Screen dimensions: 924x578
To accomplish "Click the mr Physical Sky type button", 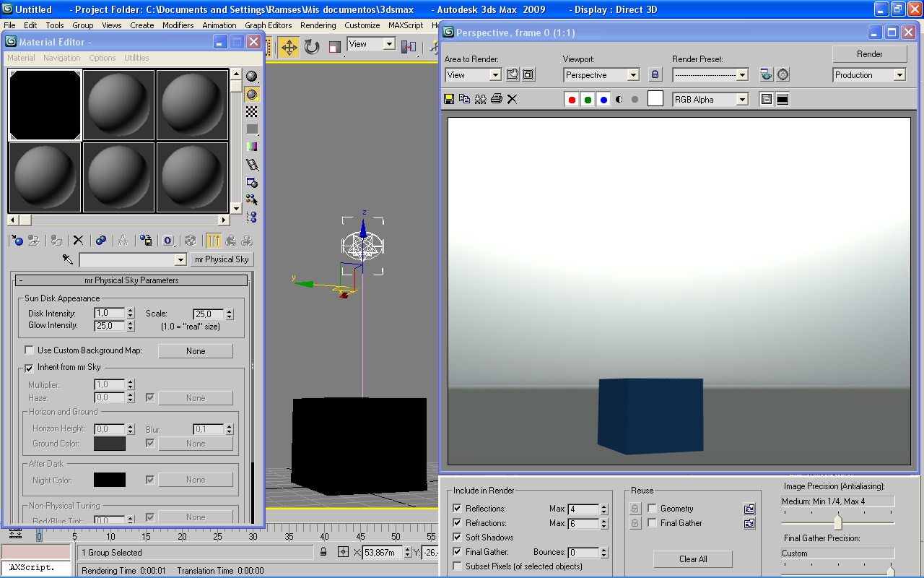I will (222, 259).
